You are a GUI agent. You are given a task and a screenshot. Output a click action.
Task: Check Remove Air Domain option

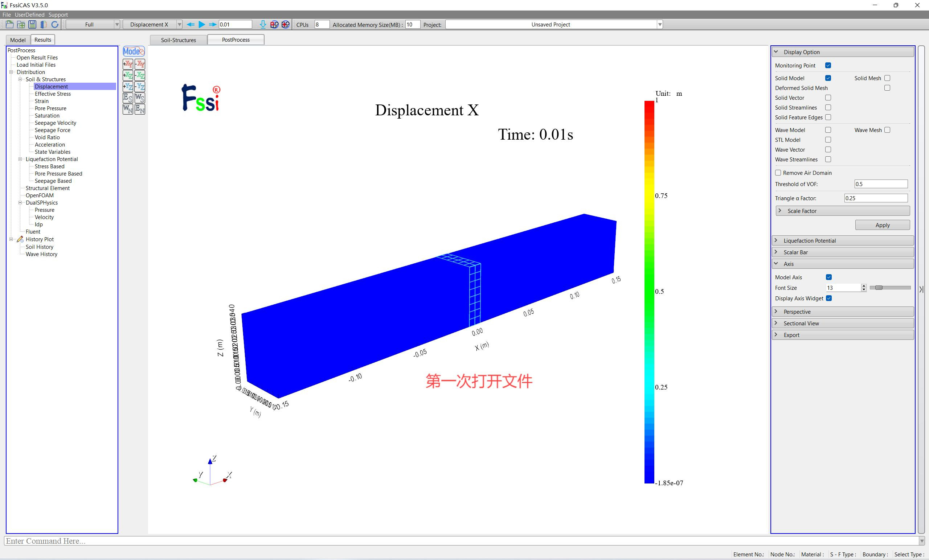point(778,173)
